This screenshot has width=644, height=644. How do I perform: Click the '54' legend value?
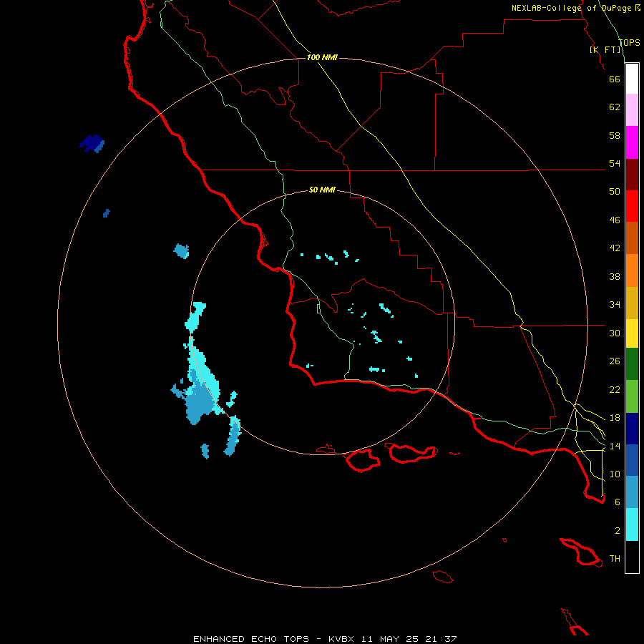[615, 163]
